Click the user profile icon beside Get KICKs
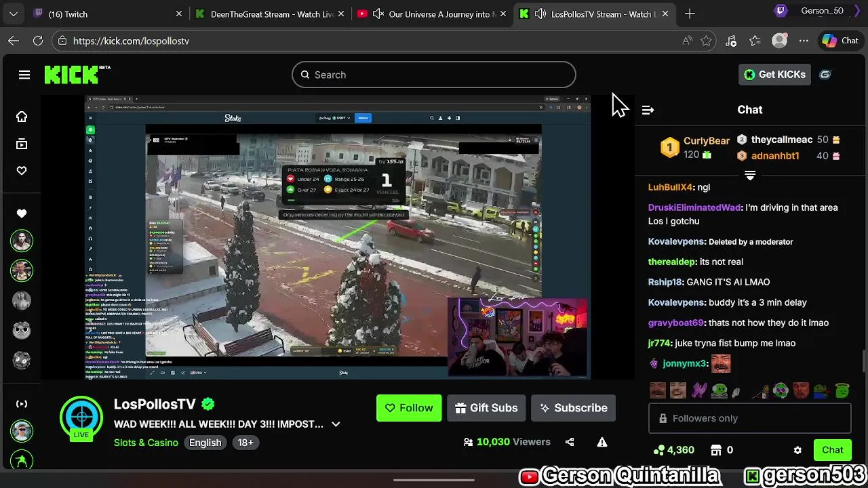Image resolution: width=868 pixels, height=488 pixels. point(825,75)
